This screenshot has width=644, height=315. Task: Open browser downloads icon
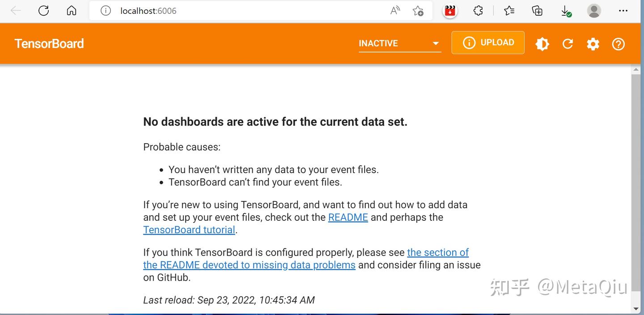click(x=566, y=11)
